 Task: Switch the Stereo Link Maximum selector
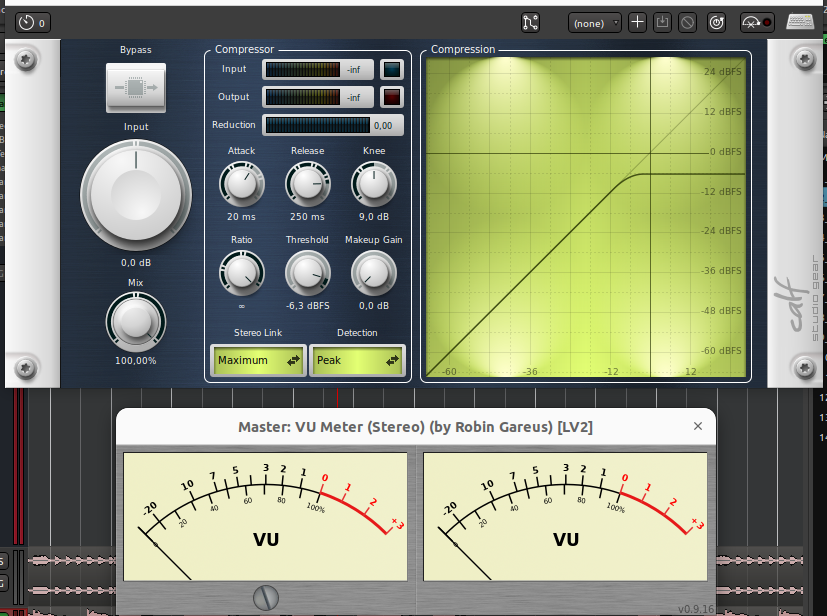click(258, 360)
